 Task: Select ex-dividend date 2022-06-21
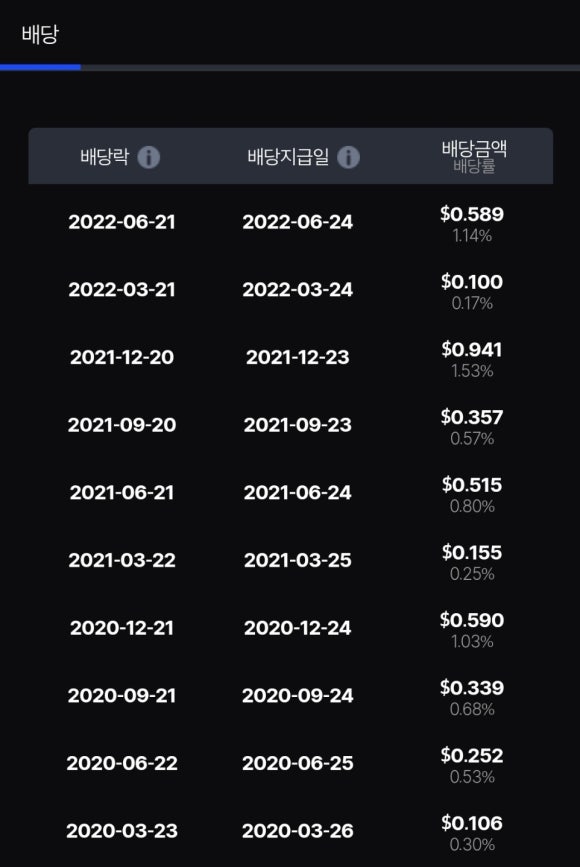pos(122,222)
